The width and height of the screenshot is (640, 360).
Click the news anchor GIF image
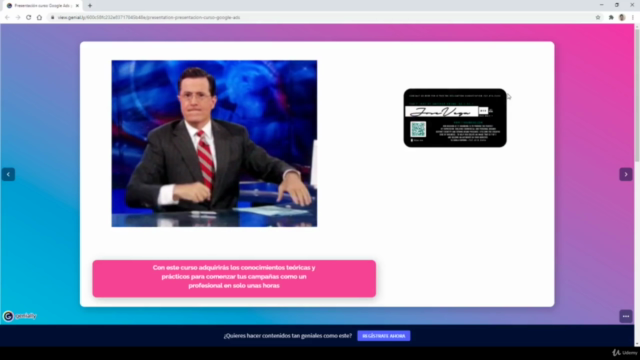(x=214, y=144)
